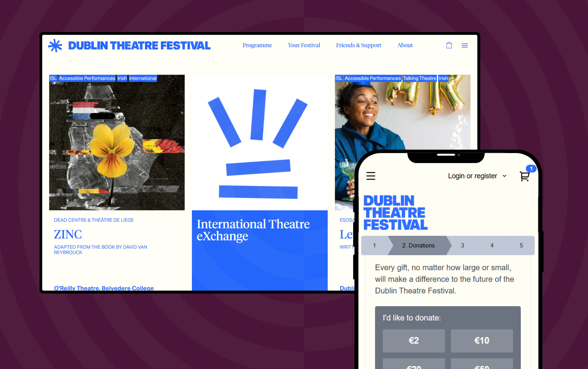The image size is (588, 369).
Task: Go to checkout step 3
Action: pyautogui.click(x=463, y=245)
